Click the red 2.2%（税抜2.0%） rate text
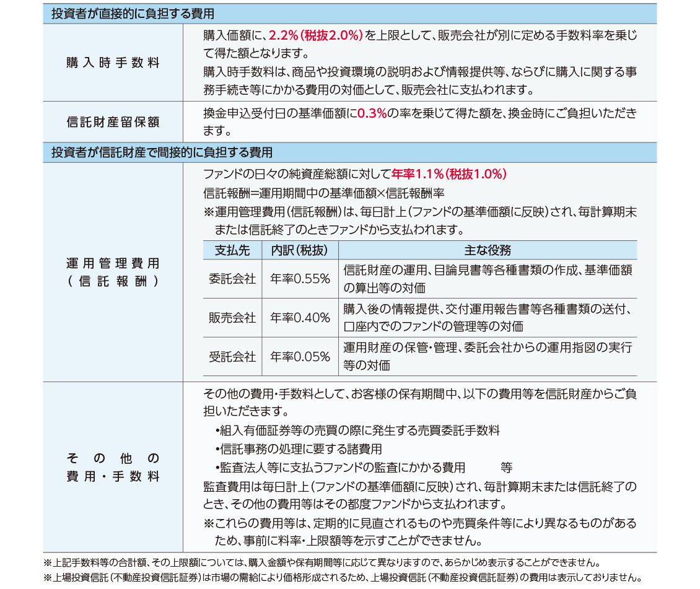Viewport: 700px width, 589px height. click(x=315, y=35)
